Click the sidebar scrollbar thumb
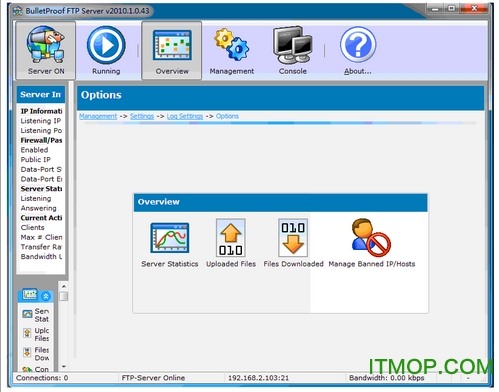This screenshot has height=392, width=499. 63,296
